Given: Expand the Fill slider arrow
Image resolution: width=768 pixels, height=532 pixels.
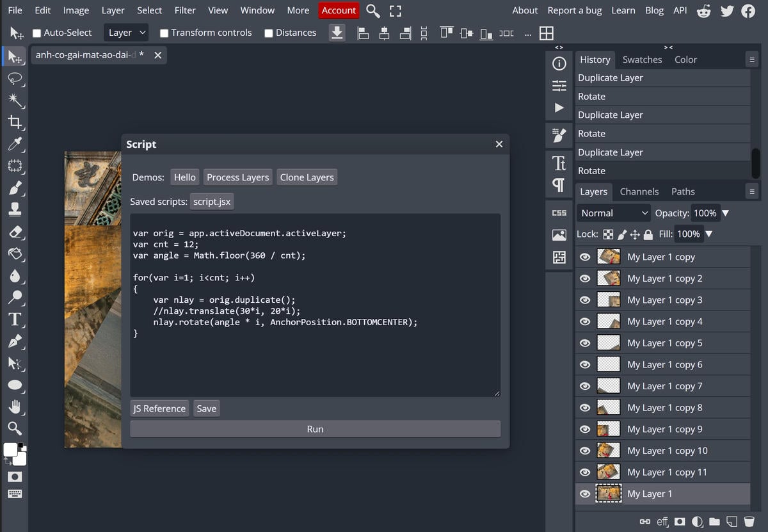Looking at the screenshot, I should pyautogui.click(x=708, y=234).
